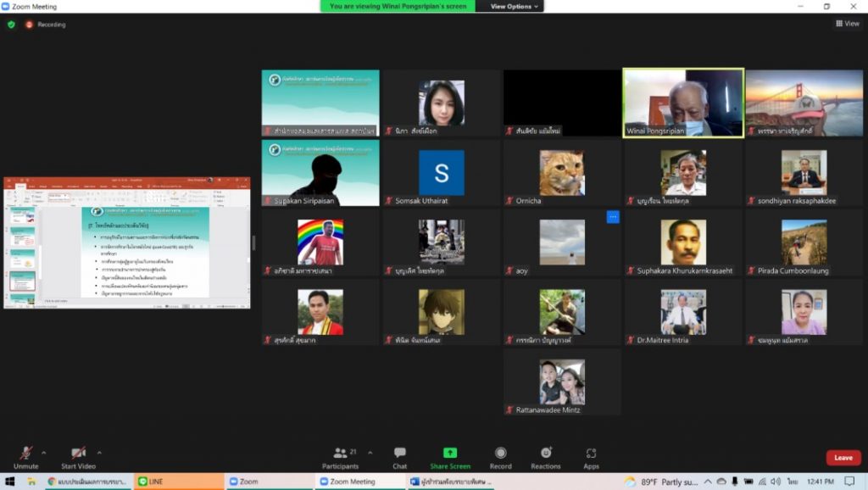
Task: Click the green Share Screen icon
Action: [450, 454]
